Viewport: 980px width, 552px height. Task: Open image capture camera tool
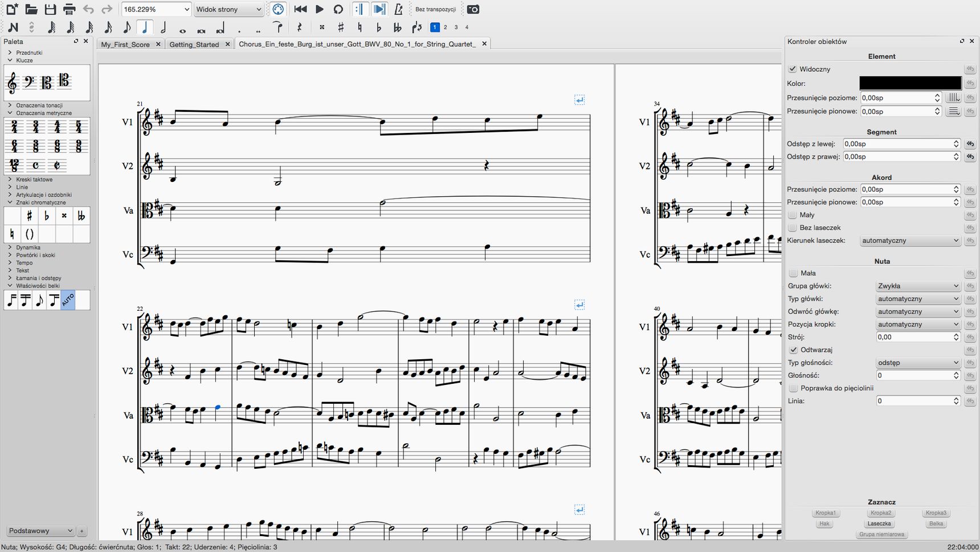[473, 9]
